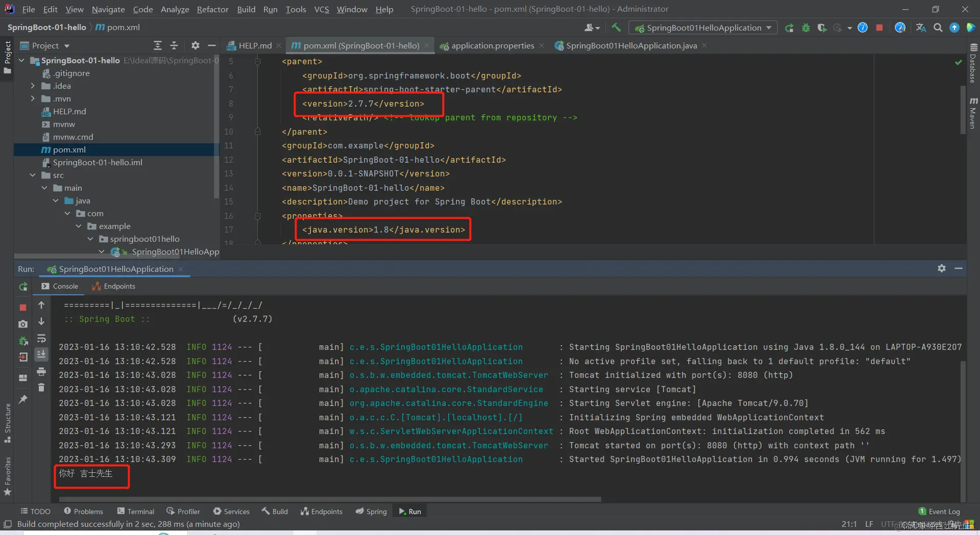
Task: Rerun the application in the Run panel
Action: click(x=23, y=287)
